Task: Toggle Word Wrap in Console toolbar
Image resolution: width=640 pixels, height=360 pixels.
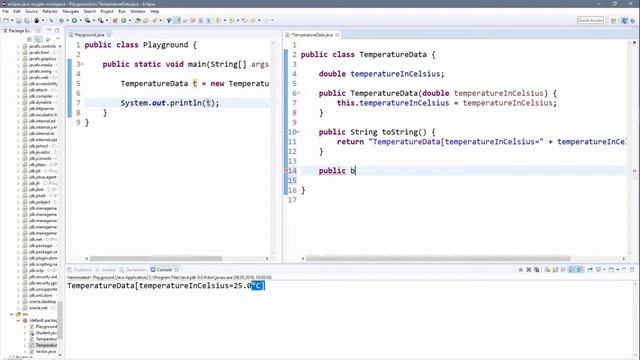Action: pyautogui.click(x=563, y=269)
